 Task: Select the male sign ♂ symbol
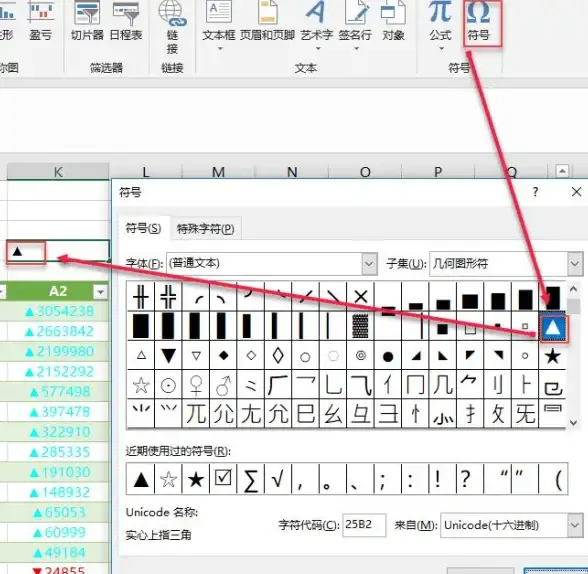[224, 385]
